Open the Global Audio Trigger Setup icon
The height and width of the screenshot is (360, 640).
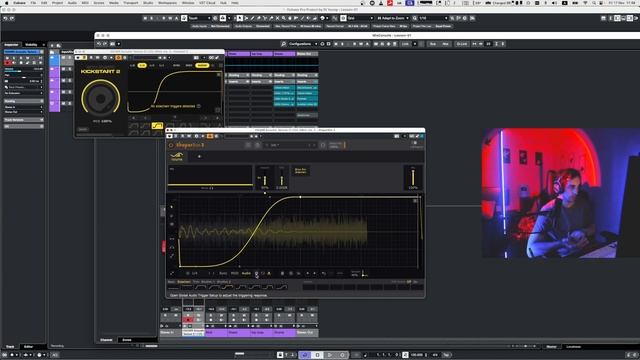pos(256,273)
